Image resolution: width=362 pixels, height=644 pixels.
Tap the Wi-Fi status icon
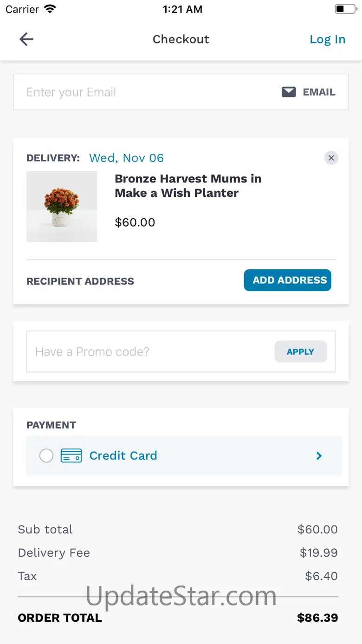(50, 9)
